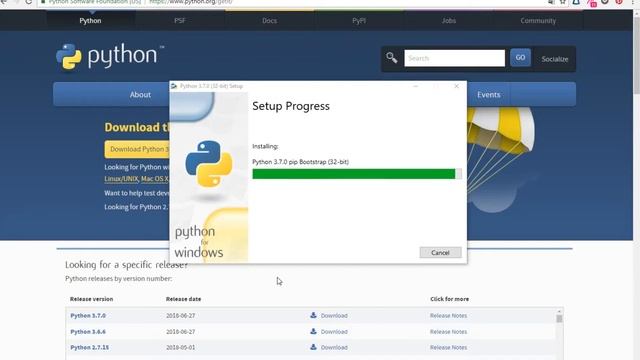Click the green setup progress bar
The image size is (640, 360).
point(357,174)
